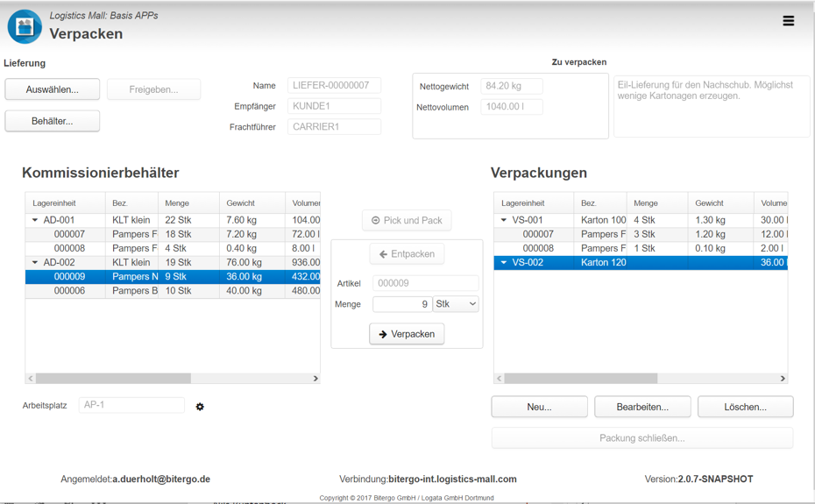Click the Menge quantity input field
Image resolution: width=815 pixels, height=504 pixels.
(x=402, y=304)
